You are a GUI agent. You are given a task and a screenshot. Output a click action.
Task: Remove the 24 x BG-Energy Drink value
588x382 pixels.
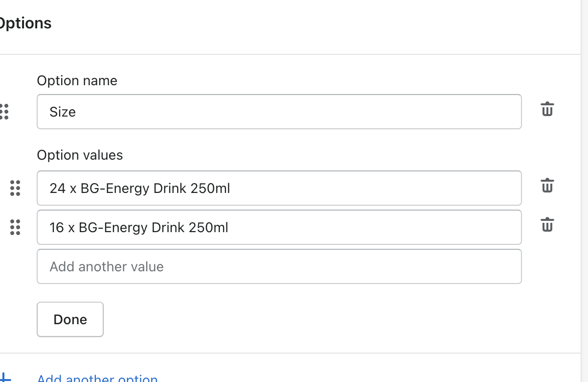tap(547, 186)
